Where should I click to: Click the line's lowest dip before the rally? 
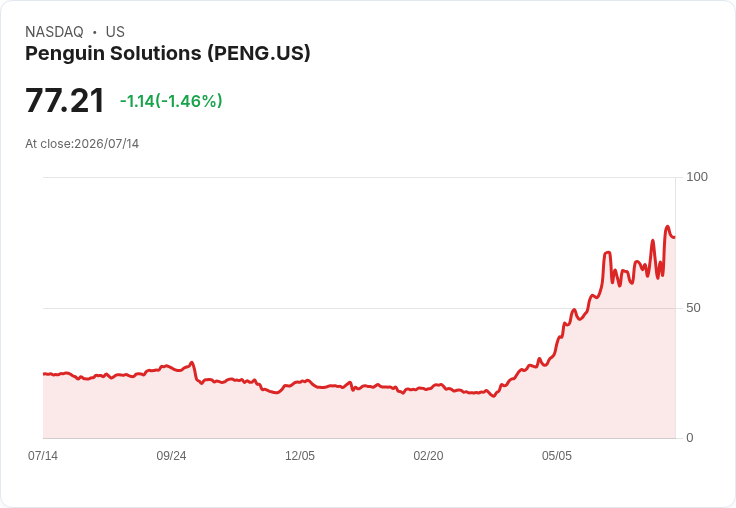493,396
